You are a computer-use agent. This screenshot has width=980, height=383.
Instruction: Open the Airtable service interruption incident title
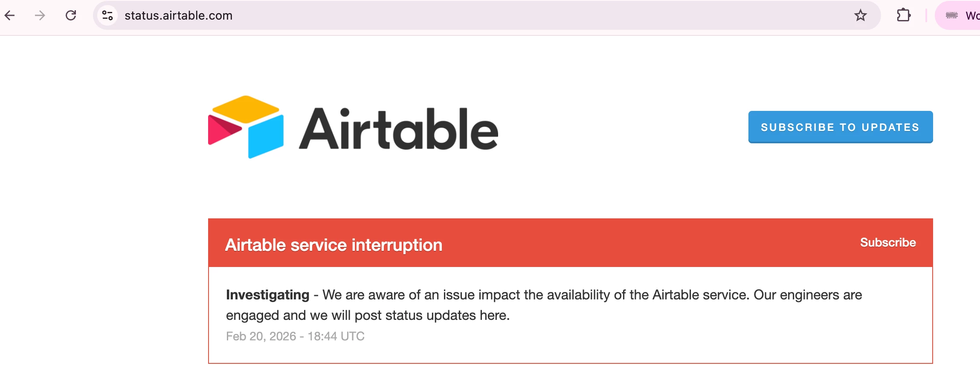pyautogui.click(x=333, y=245)
